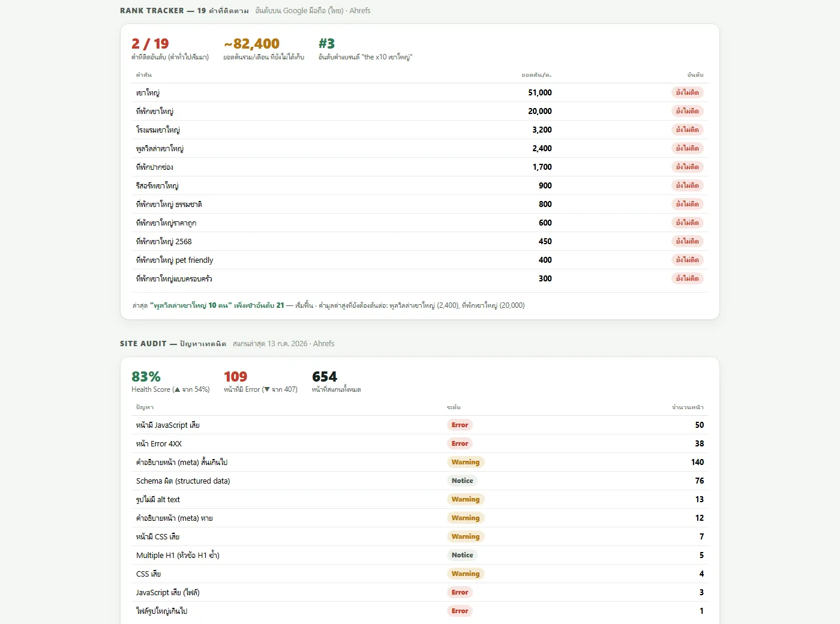Select the "JavaScript เสีย (ไฟล์)" issue row

420,592
